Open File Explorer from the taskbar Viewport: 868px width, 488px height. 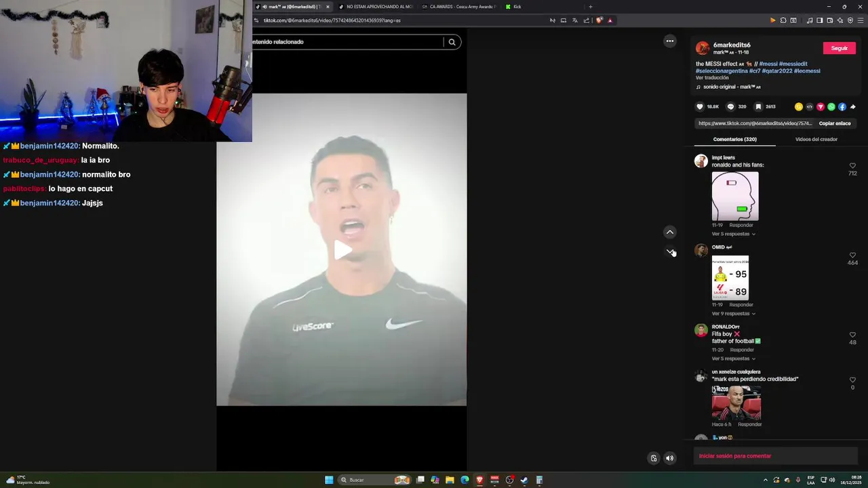[450, 480]
